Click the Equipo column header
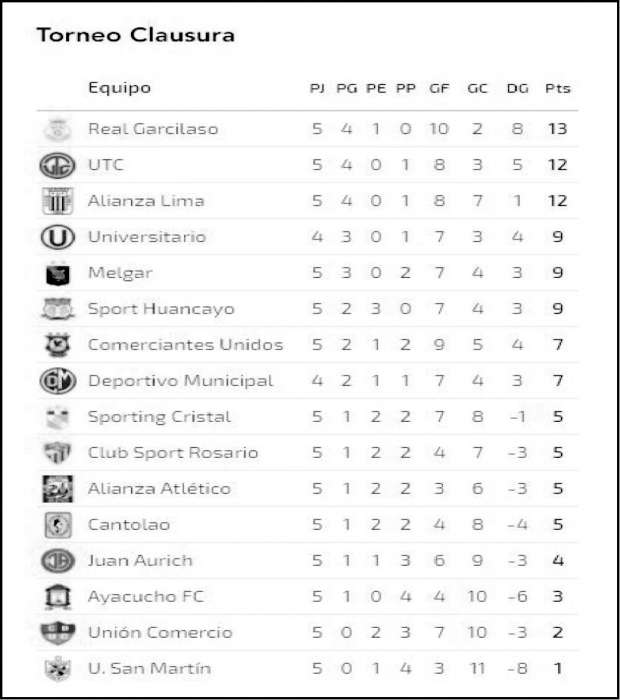This screenshot has width=620, height=700. 119,87
